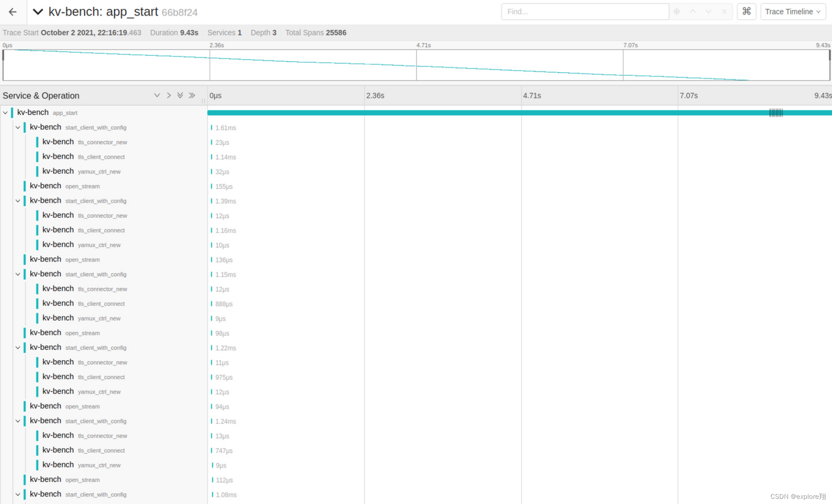Collapse start_client_with_config 1.61ms span
This screenshot has height=504, width=832.
pos(18,127)
